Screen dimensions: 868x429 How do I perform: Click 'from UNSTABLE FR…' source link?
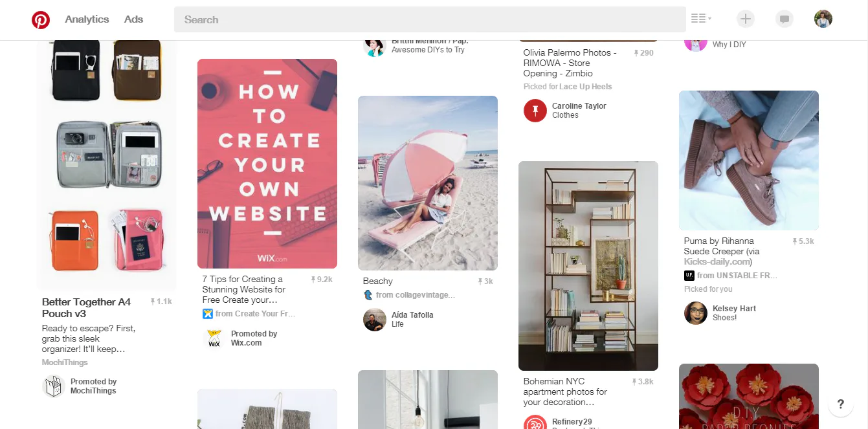pyautogui.click(x=737, y=276)
